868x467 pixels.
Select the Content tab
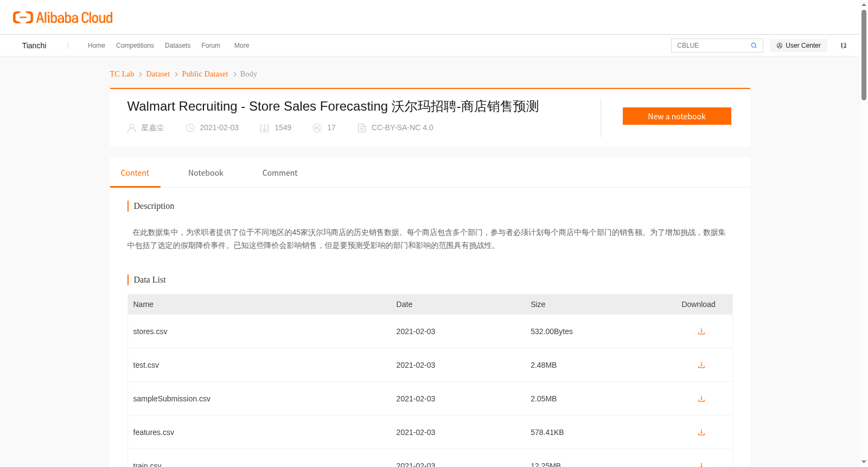(x=135, y=173)
